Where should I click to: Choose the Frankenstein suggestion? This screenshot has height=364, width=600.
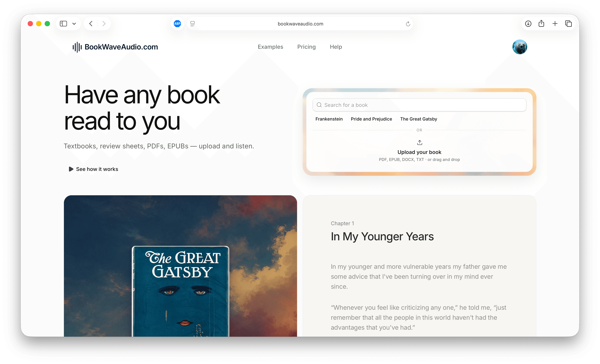point(329,119)
